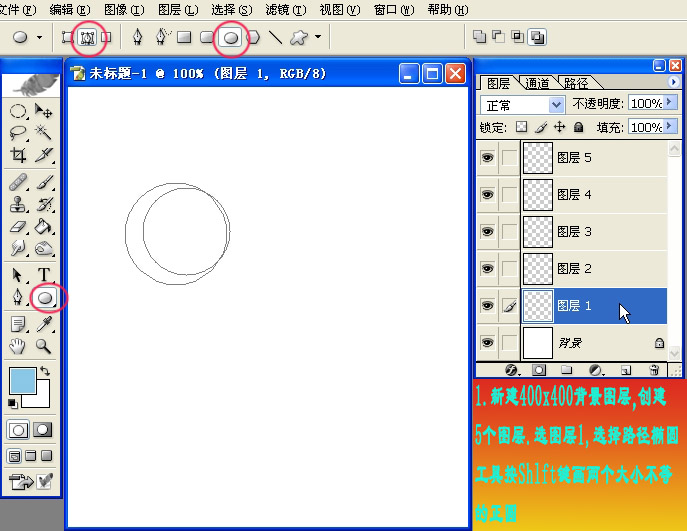Hide 背景 layer with eye icon

(x=487, y=342)
